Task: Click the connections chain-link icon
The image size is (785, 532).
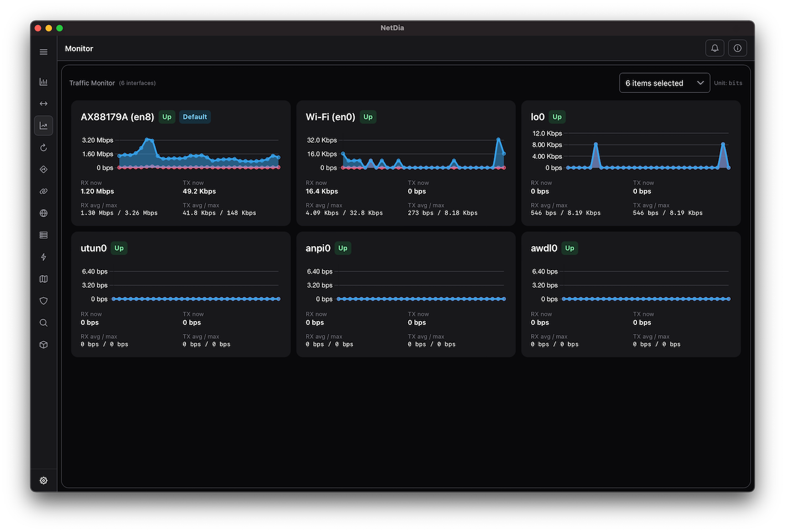Action: (43, 191)
